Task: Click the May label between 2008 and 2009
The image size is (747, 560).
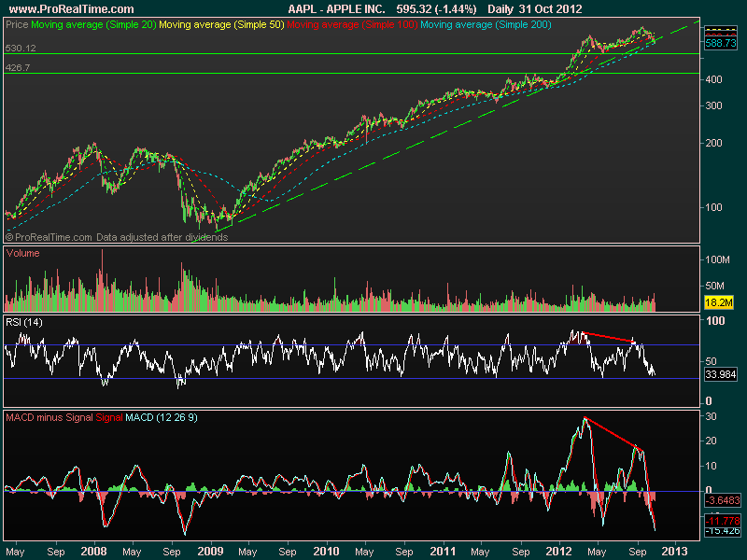Action: click(132, 552)
